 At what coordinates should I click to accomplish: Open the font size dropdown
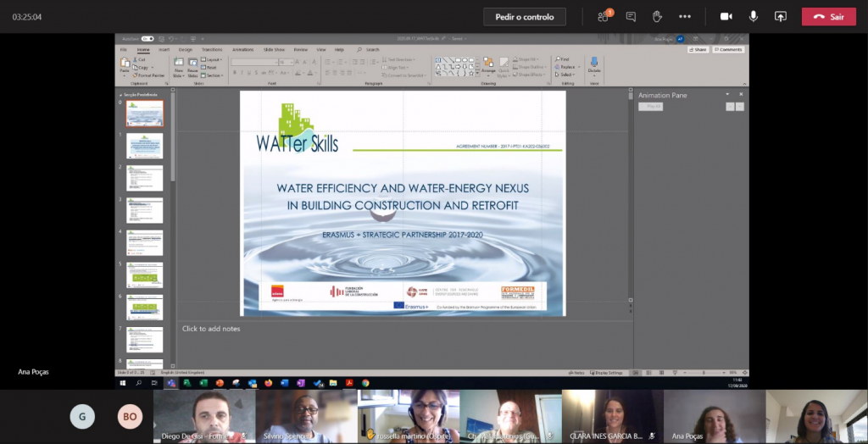click(292, 63)
